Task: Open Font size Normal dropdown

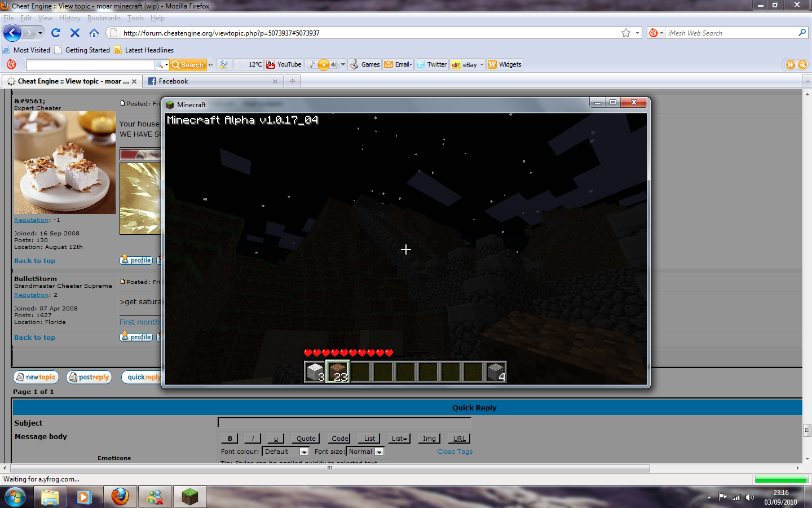Action: (365, 452)
